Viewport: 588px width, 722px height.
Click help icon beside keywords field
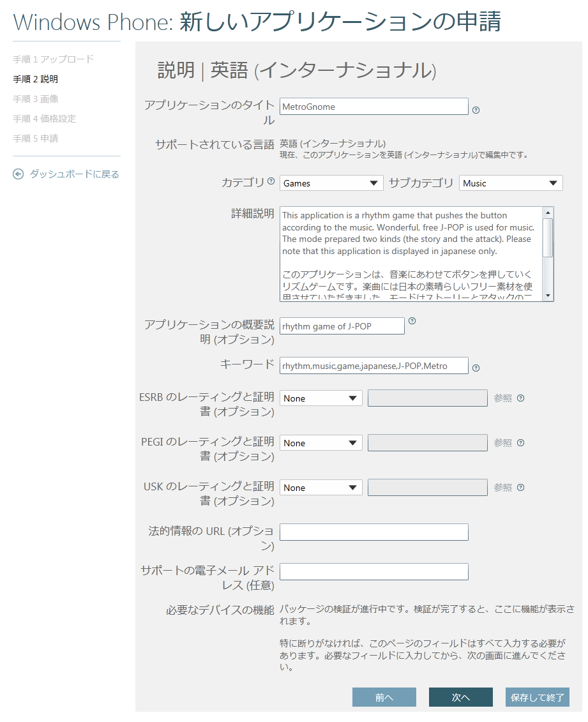(x=476, y=368)
